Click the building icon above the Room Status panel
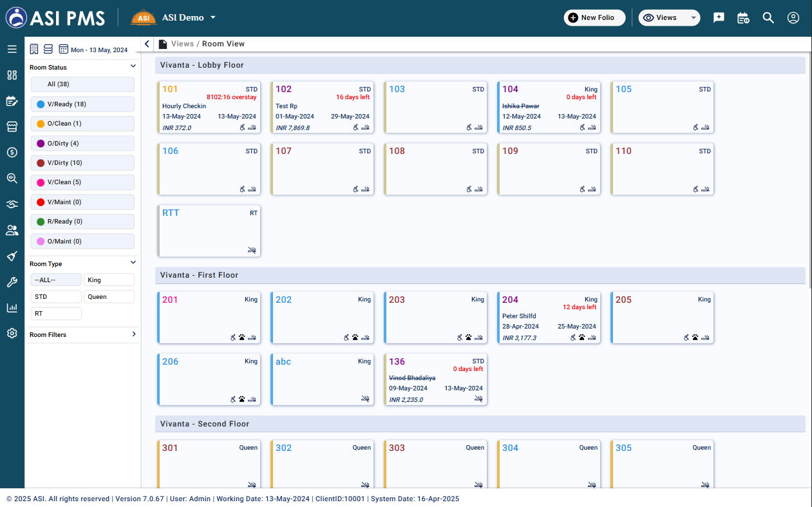This screenshot has width=812, height=507. click(x=34, y=49)
